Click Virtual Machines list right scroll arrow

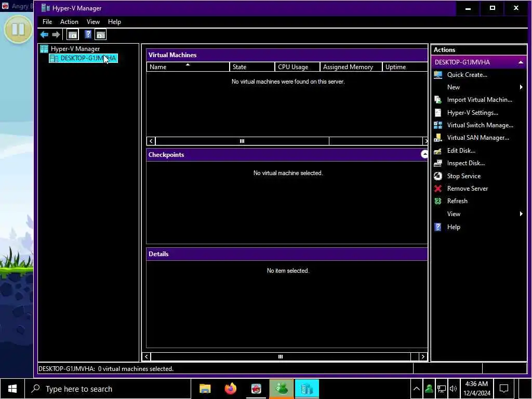[x=425, y=141]
